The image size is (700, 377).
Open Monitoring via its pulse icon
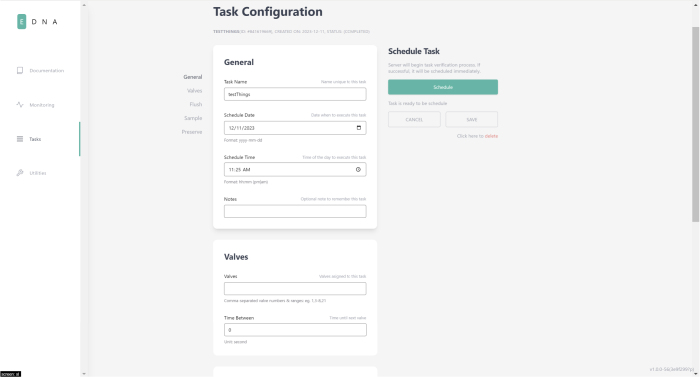[20, 105]
